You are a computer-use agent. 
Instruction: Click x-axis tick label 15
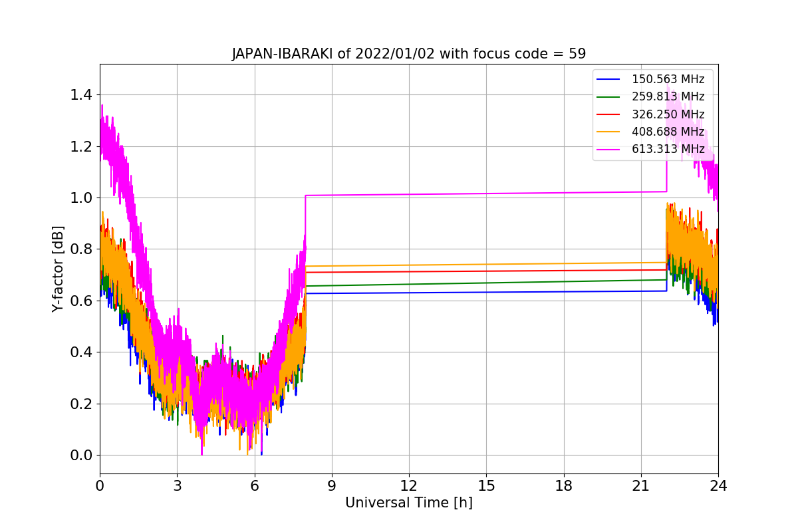[x=486, y=485]
